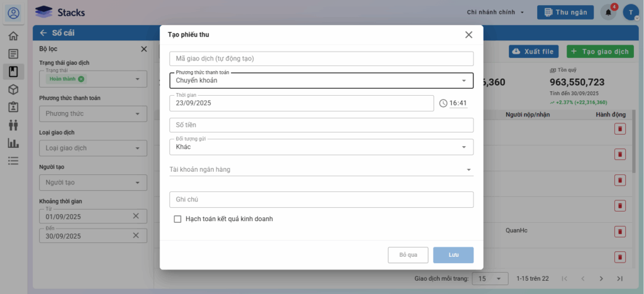Close the Tạo phiếu thu dialog

click(469, 35)
